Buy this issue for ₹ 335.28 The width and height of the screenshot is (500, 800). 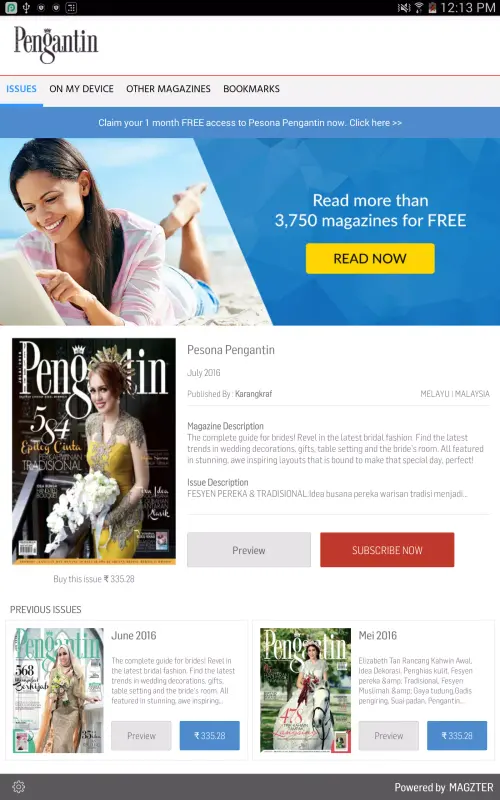tap(94, 579)
